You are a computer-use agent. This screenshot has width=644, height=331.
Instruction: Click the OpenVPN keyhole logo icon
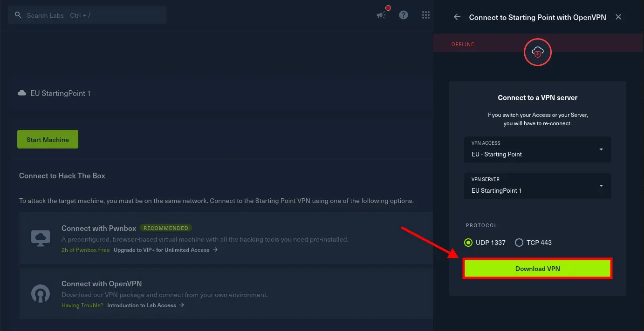tap(41, 294)
